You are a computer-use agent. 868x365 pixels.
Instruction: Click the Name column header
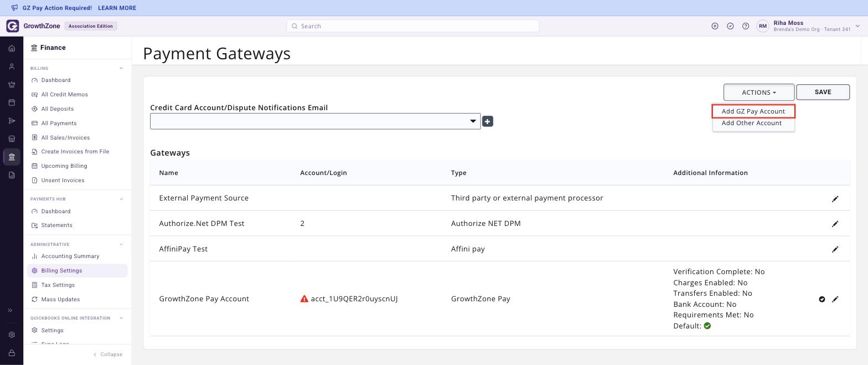(x=168, y=173)
